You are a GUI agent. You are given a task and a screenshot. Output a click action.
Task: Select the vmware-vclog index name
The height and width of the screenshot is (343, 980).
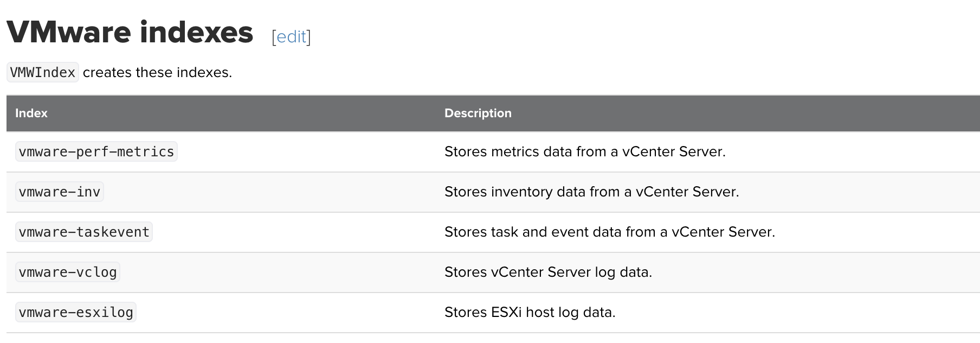(x=68, y=272)
